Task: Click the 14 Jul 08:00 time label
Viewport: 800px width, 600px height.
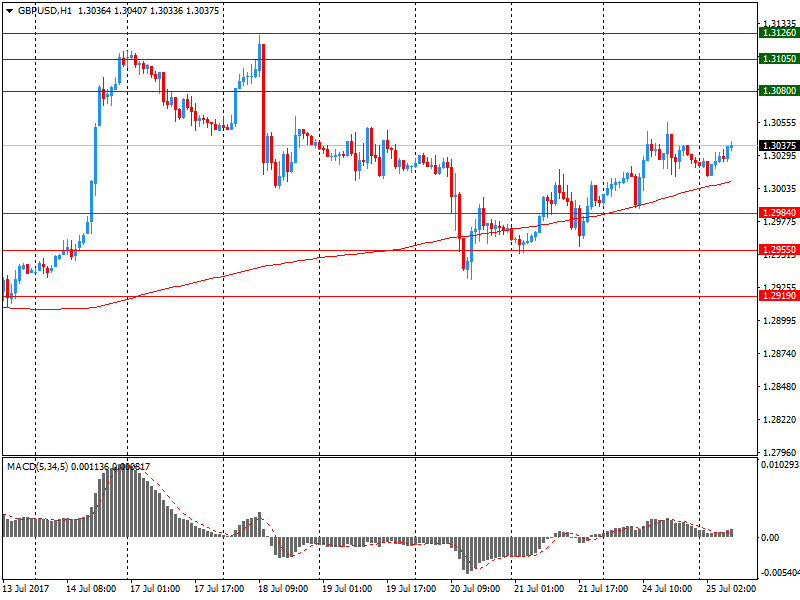Action: pos(91,589)
